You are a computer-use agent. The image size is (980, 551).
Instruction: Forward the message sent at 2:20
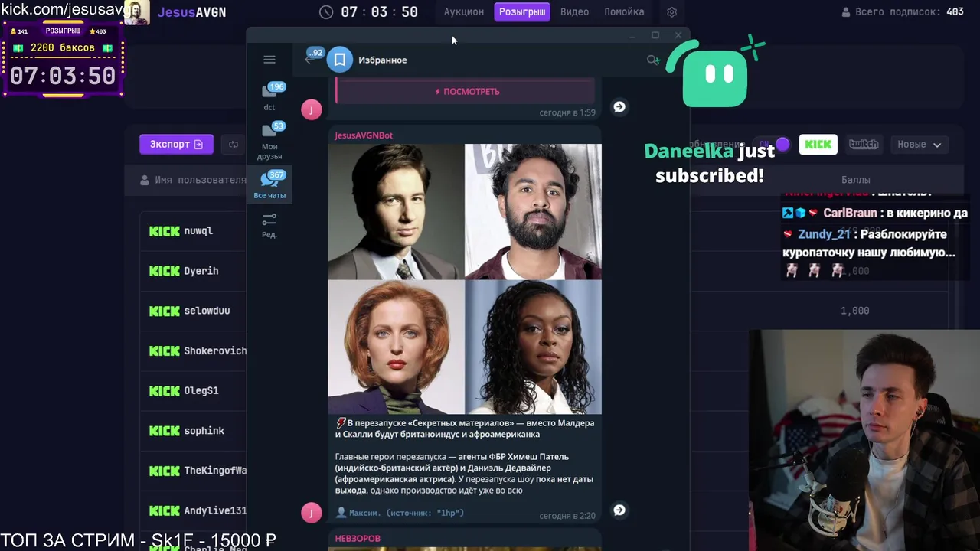(x=619, y=510)
